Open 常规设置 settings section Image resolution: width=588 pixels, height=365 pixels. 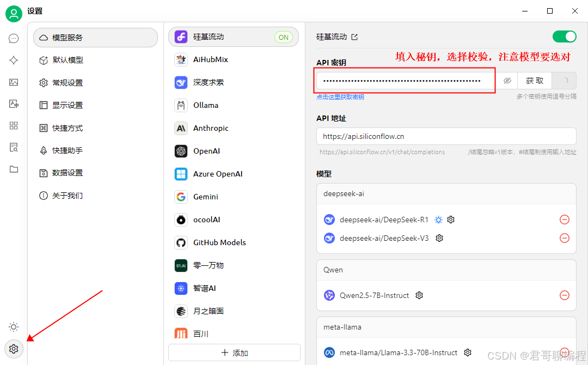click(x=96, y=82)
